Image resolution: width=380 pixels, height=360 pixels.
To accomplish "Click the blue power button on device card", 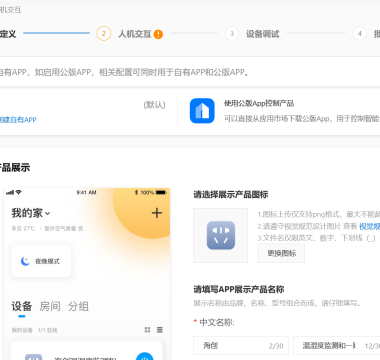I will pos(145,356).
